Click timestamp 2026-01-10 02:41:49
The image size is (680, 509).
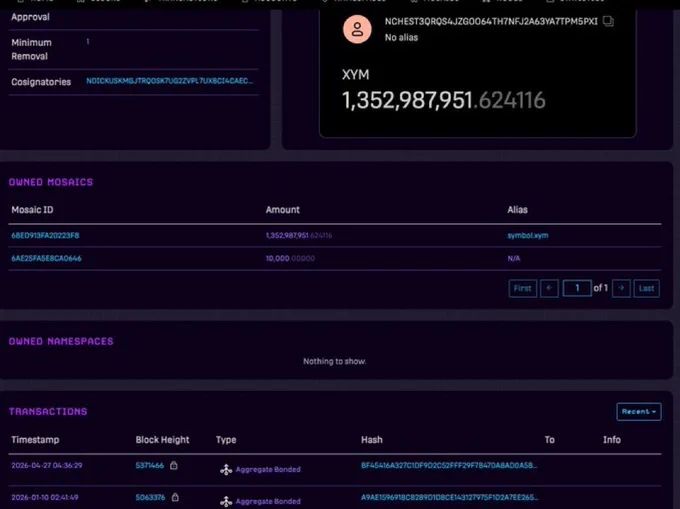pos(45,497)
